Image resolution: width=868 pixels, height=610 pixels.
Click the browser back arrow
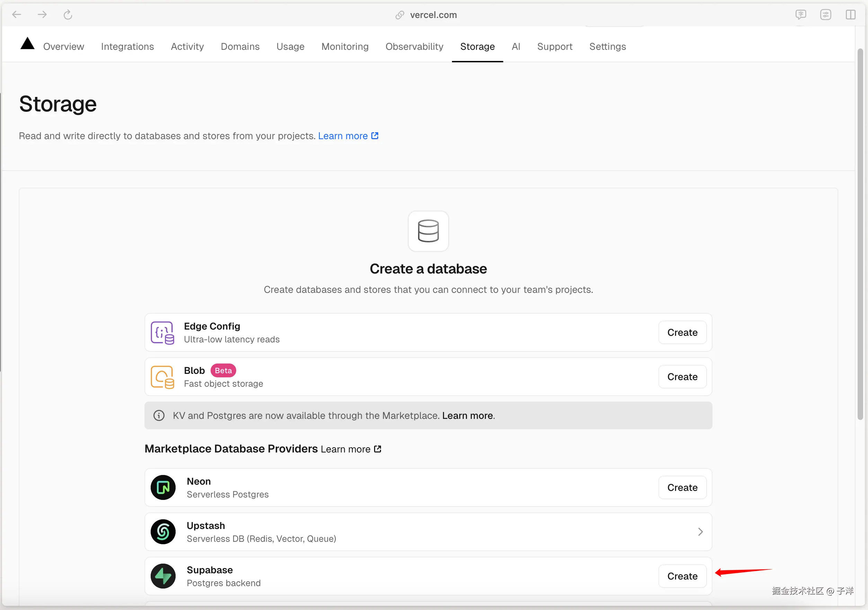17,15
